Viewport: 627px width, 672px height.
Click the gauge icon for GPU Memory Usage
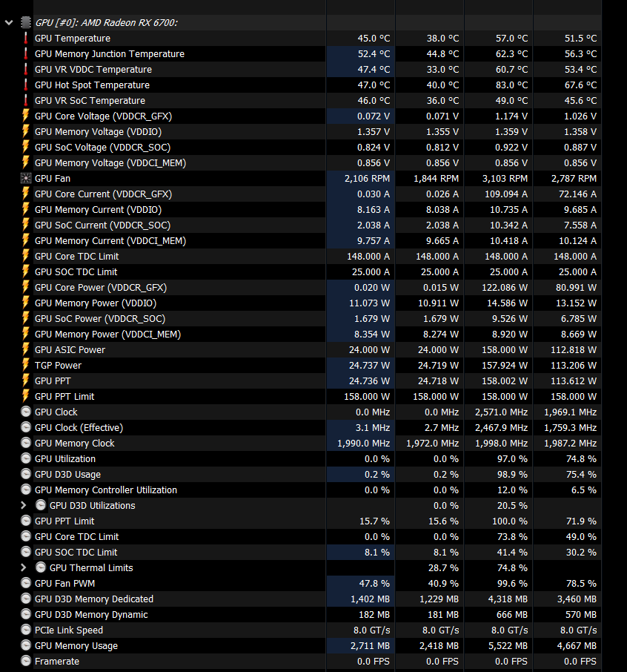[26, 645]
